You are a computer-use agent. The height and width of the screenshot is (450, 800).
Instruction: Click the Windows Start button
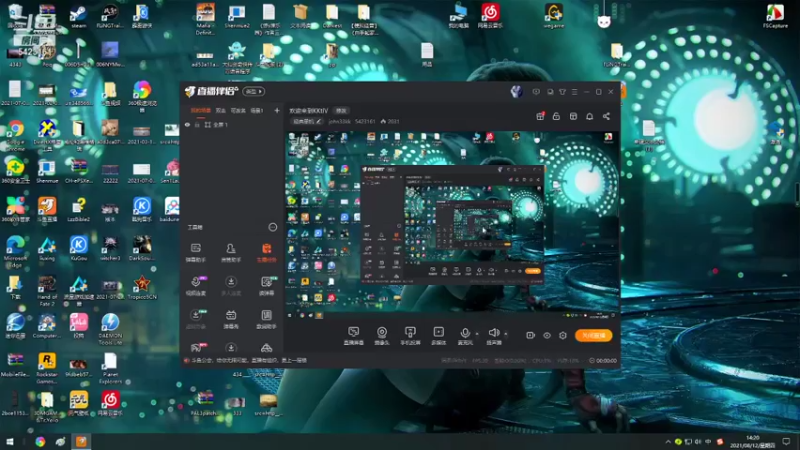10,441
